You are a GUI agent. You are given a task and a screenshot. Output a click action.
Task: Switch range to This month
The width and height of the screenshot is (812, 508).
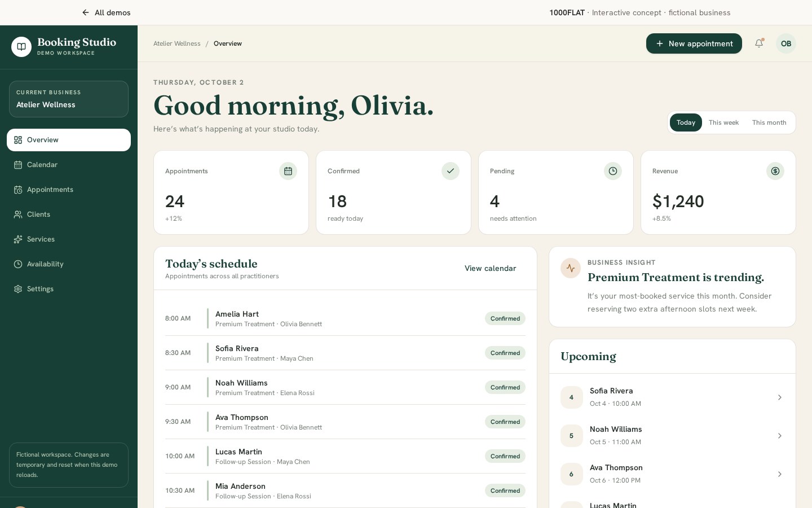pos(769,122)
